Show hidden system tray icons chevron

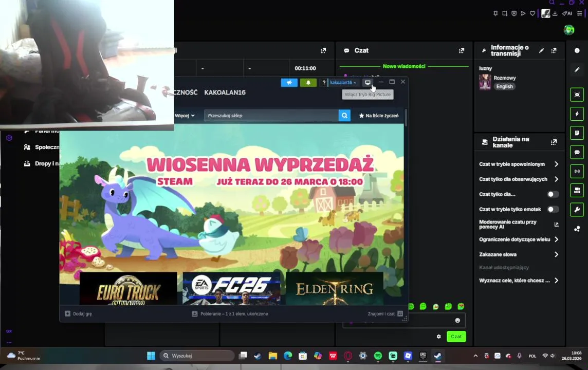475,356
